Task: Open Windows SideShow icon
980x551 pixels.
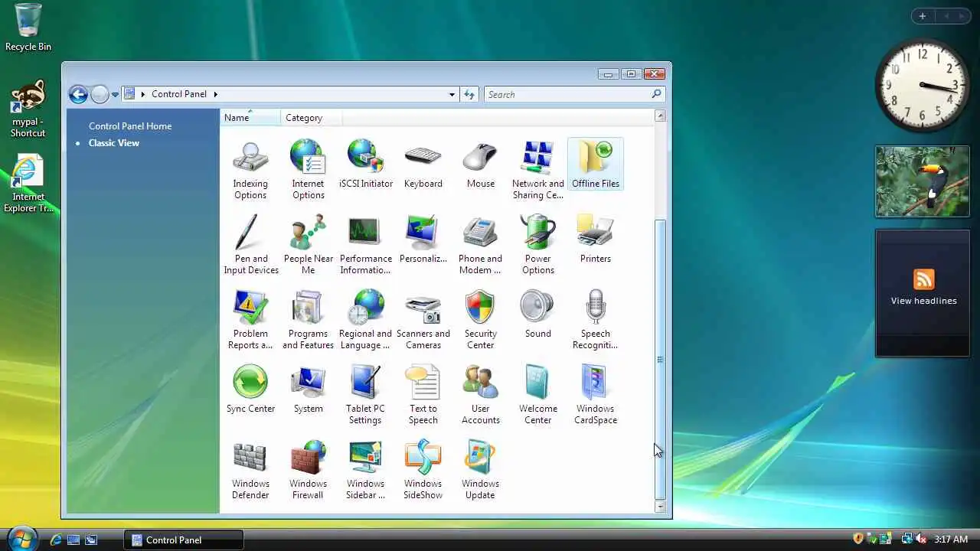Action: (423, 470)
